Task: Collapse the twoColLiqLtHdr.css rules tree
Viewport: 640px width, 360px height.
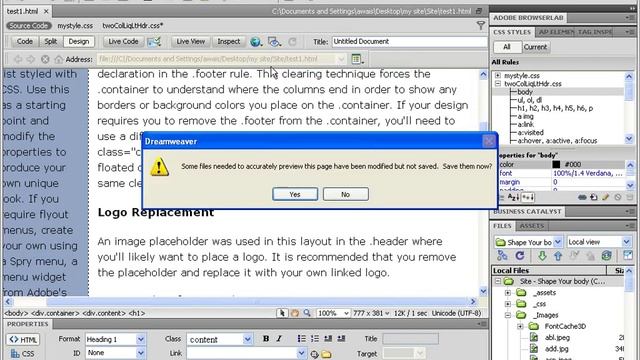Action: (498, 84)
